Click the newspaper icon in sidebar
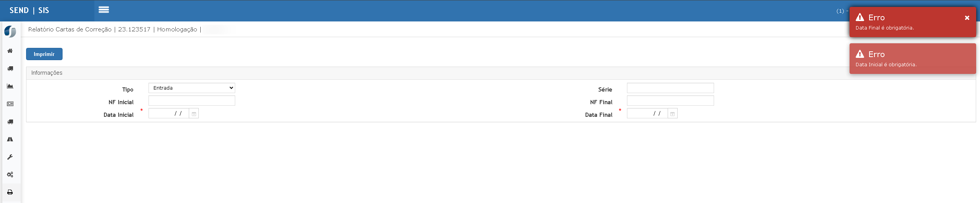 tap(10, 104)
